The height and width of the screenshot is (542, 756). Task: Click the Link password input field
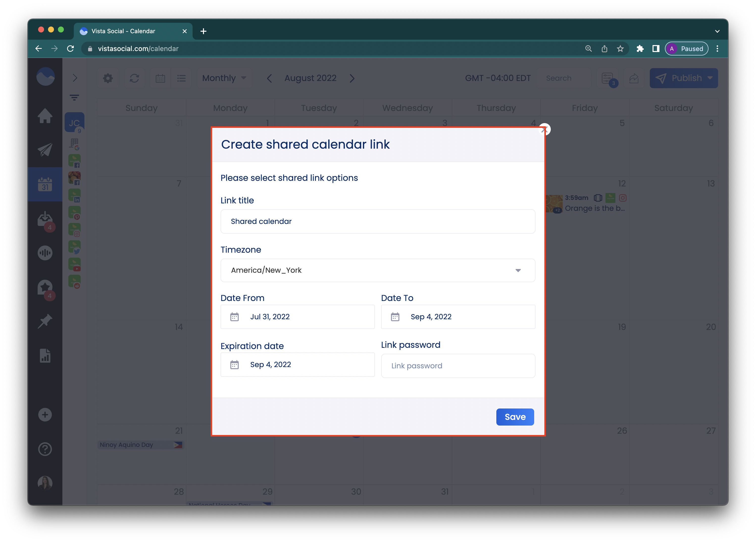click(x=458, y=365)
